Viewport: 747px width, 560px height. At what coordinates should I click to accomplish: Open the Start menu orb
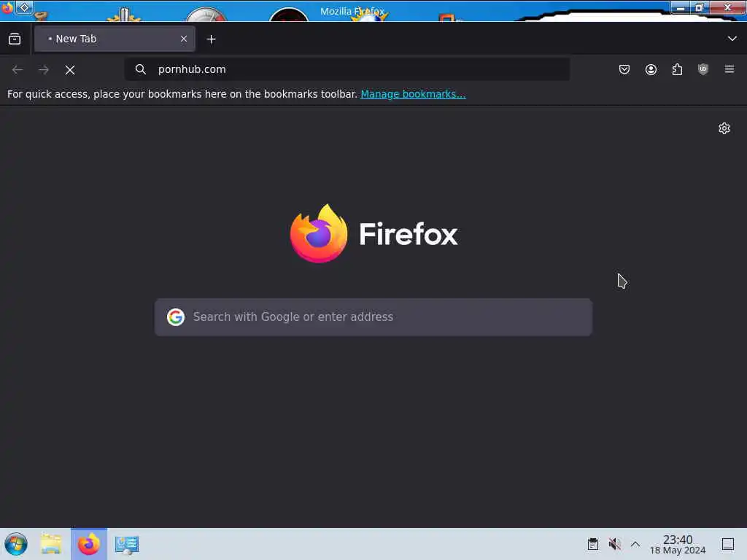coord(16,544)
